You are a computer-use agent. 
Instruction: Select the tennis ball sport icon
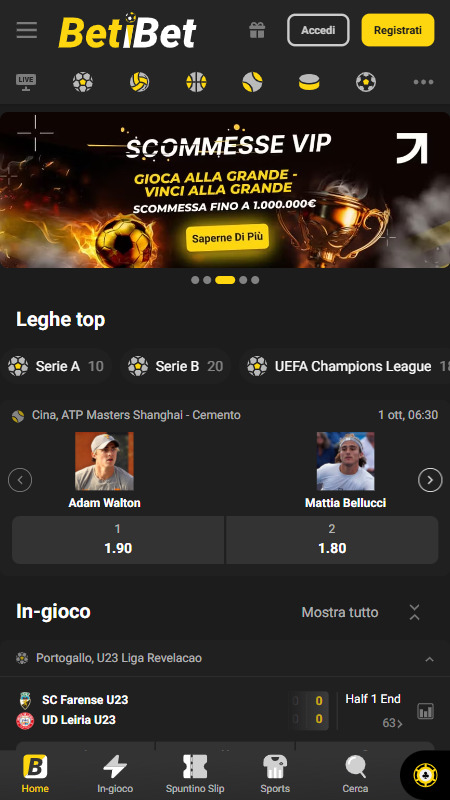(x=252, y=82)
